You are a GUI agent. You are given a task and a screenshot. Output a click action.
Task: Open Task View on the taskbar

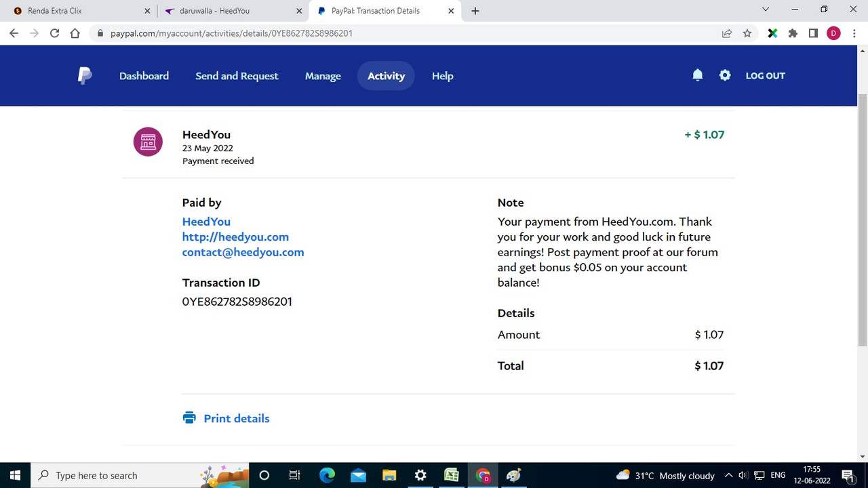(295, 475)
